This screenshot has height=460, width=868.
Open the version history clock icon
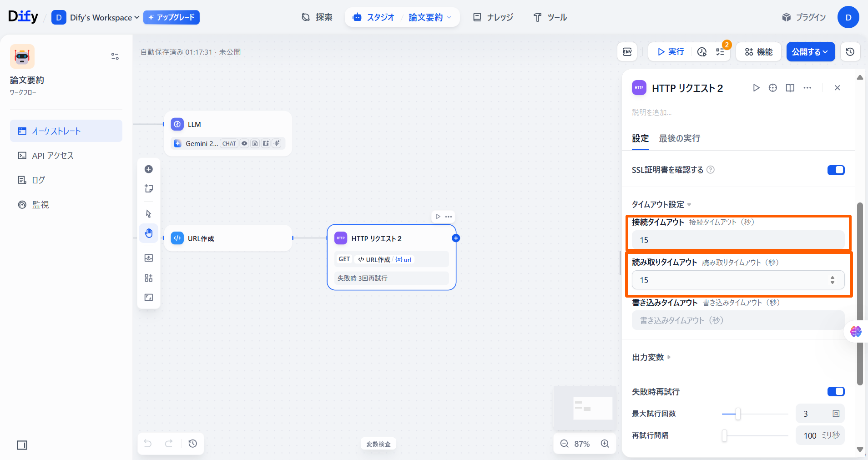pos(850,52)
